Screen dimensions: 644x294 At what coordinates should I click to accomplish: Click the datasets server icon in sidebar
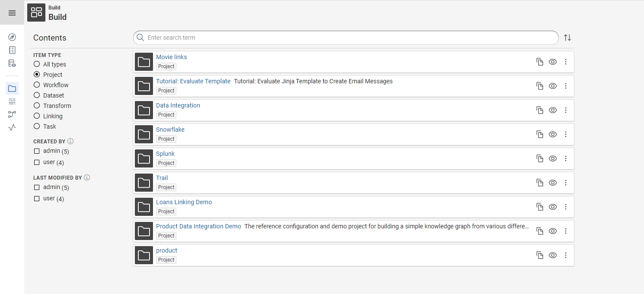12,63
